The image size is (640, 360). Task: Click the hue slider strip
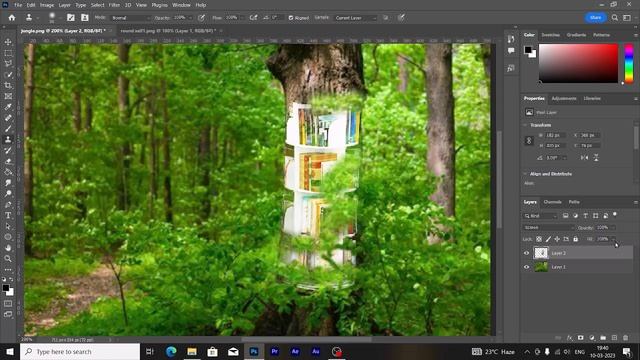click(x=629, y=63)
